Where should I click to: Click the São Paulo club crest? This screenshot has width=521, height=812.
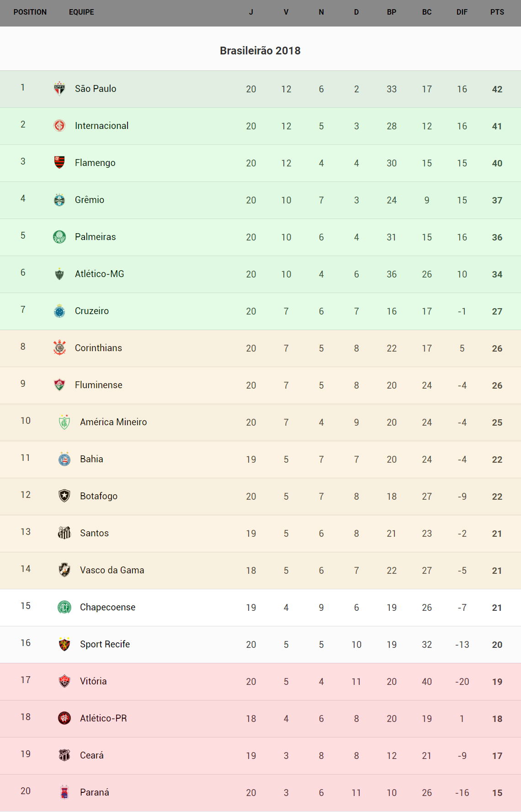[x=59, y=89]
